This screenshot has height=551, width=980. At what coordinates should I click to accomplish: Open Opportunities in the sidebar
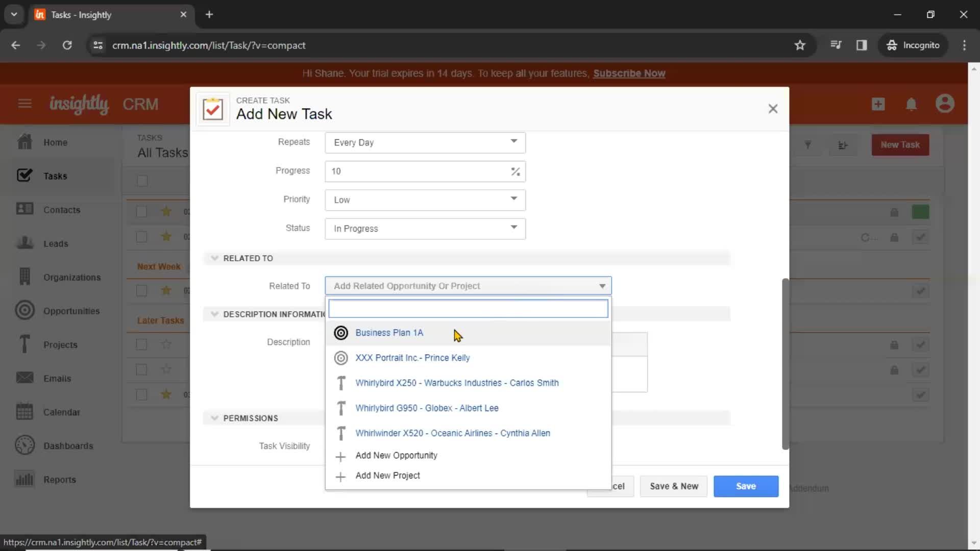[x=58, y=311]
